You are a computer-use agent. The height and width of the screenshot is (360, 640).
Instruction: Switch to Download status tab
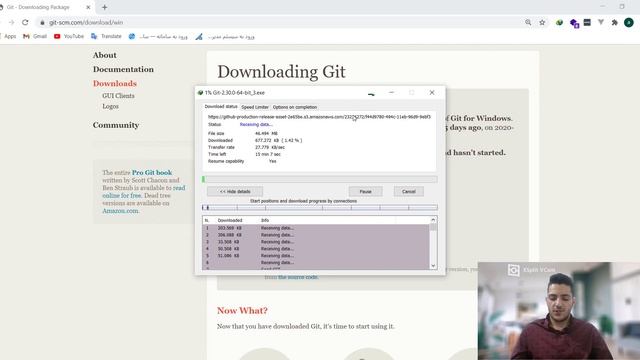tap(220, 107)
